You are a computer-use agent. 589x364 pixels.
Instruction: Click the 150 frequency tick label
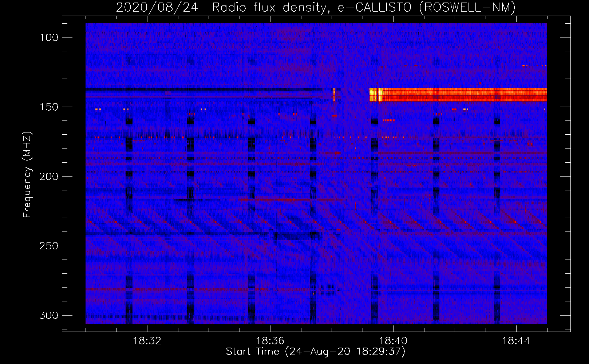tap(48, 107)
